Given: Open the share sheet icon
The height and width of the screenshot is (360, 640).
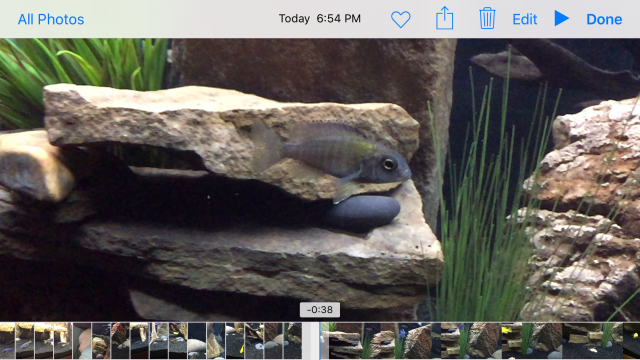Looking at the screenshot, I should (x=444, y=18).
